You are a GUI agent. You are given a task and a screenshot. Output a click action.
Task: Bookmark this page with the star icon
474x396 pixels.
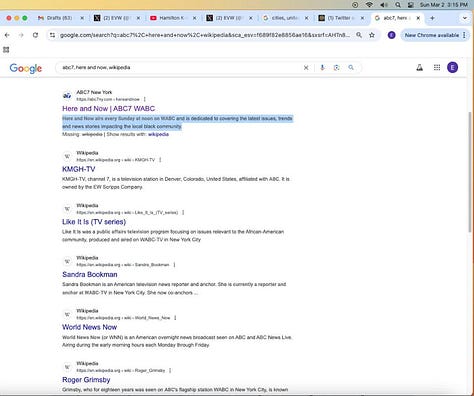pos(372,35)
